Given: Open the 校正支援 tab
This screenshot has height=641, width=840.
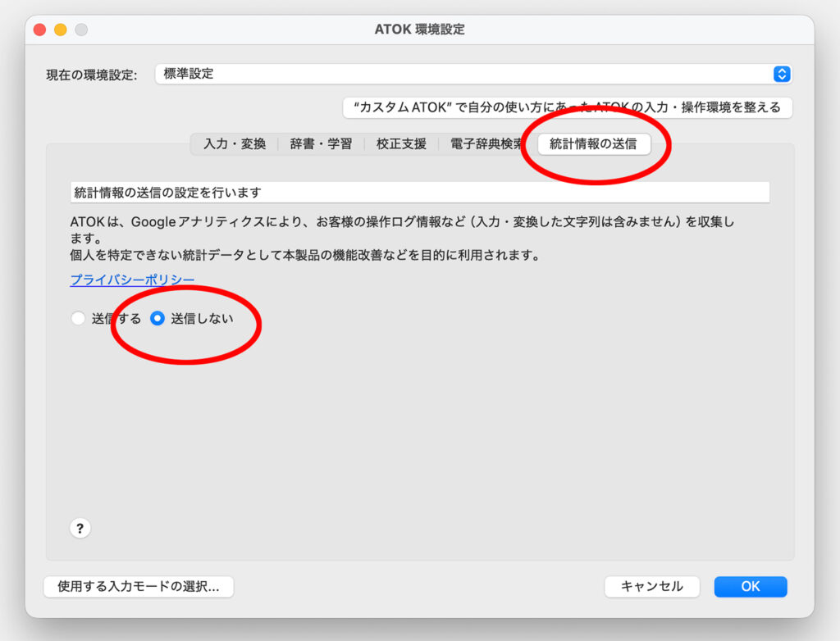Looking at the screenshot, I should click(x=401, y=144).
